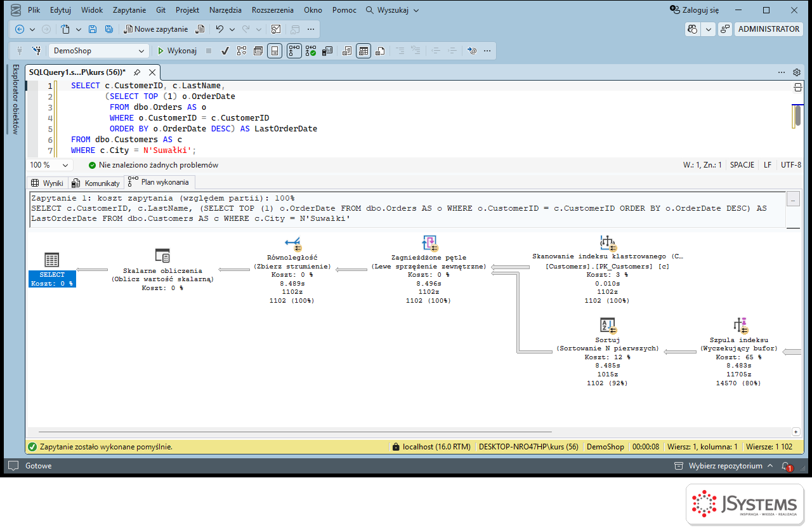Expand the new file dropdown arrow
Screen dimensions: 812x530
[79, 29]
